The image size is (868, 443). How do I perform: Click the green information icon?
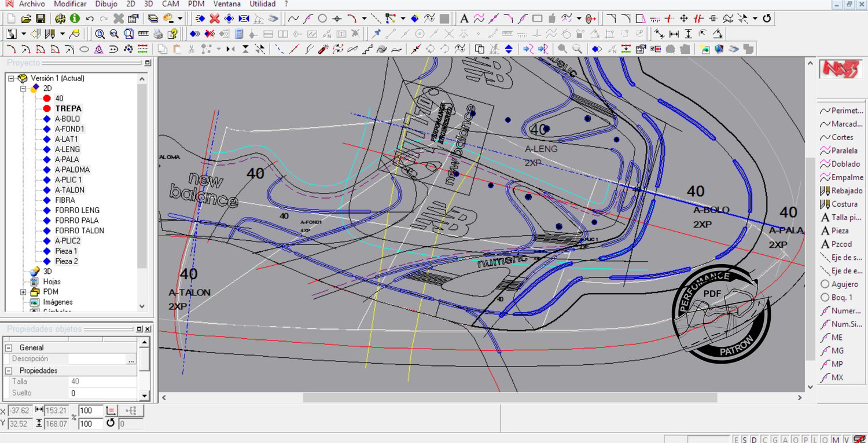75,19
